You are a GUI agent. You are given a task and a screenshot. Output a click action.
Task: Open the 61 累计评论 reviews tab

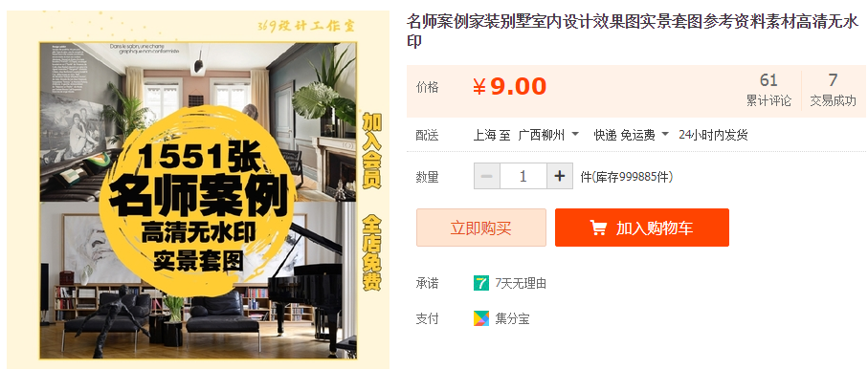pos(768,90)
